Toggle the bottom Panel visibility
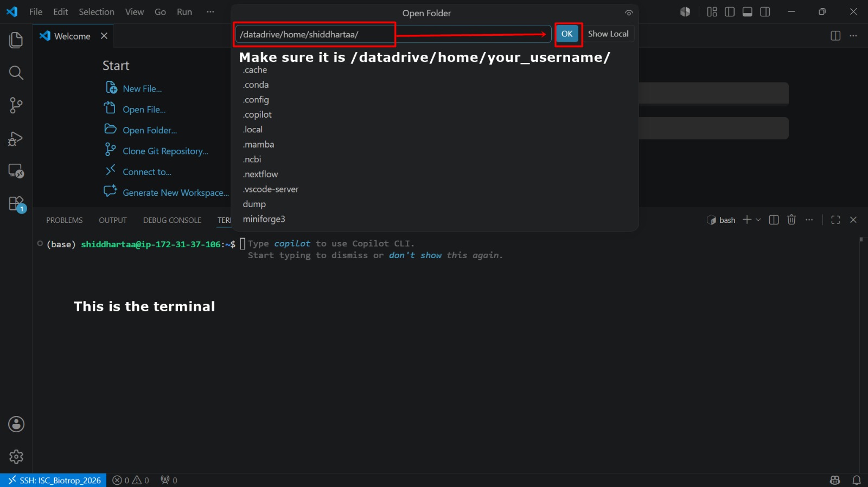 748,12
